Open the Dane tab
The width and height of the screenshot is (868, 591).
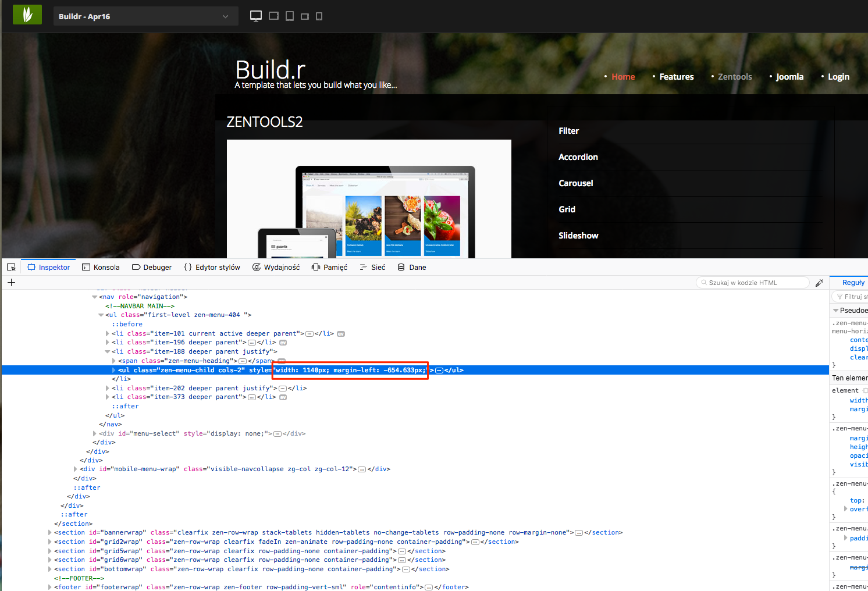[412, 268]
